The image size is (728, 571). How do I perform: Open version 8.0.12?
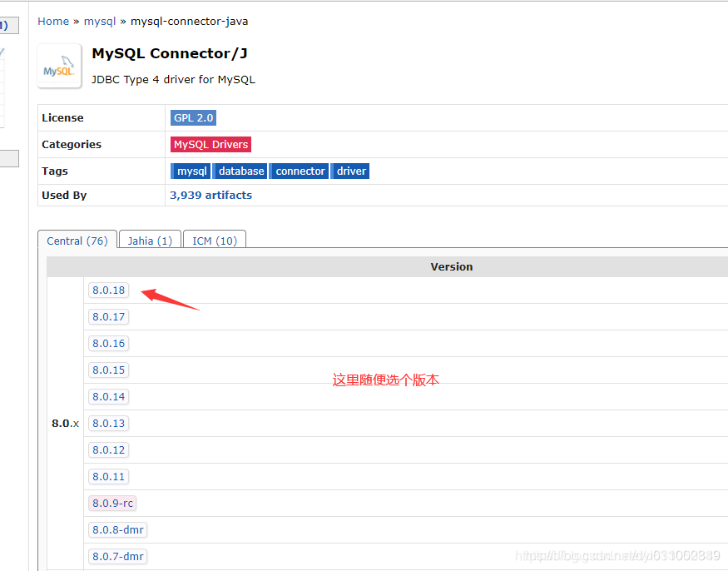pyautogui.click(x=109, y=450)
